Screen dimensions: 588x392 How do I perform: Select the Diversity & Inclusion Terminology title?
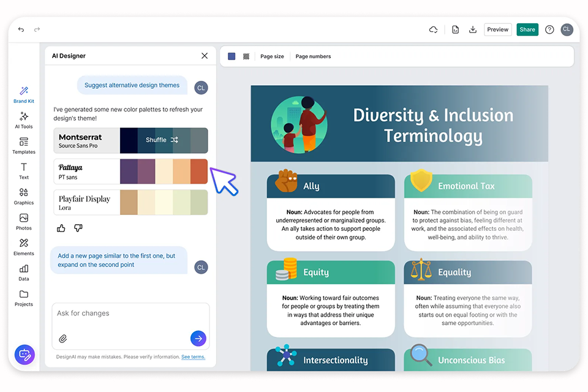pyautogui.click(x=433, y=126)
